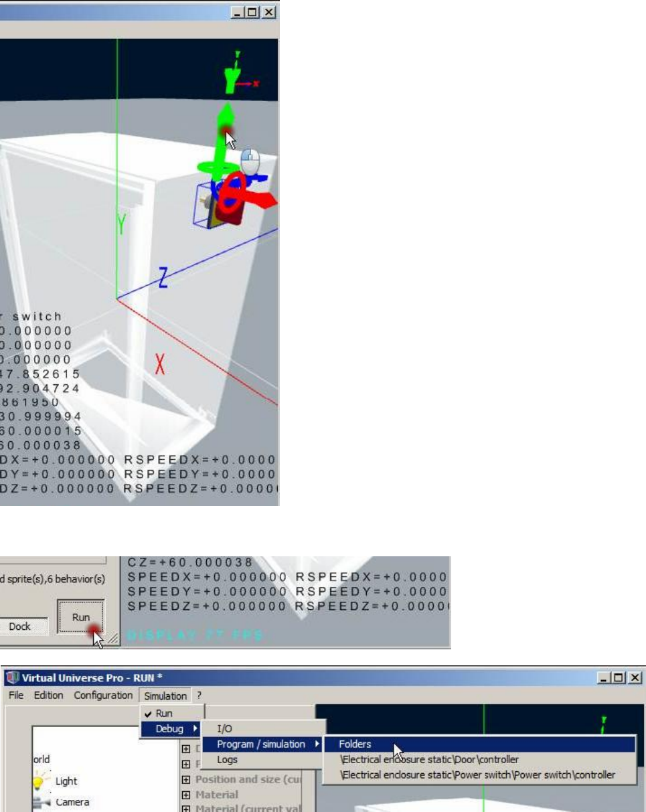Open the Simulation menu
Image resolution: width=646 pixels, height=812 pixels.
click(166, 695)
